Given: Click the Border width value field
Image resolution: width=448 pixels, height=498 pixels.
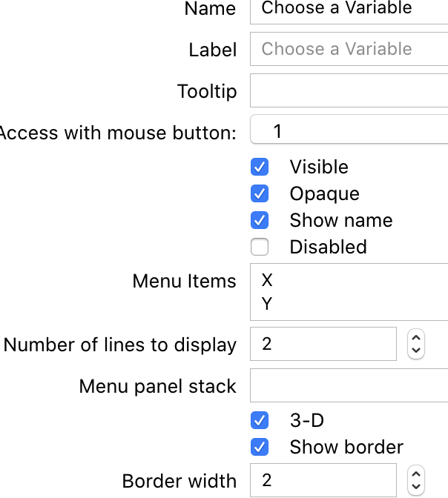Looking at the screenshot, I should (x=323, y=480).
